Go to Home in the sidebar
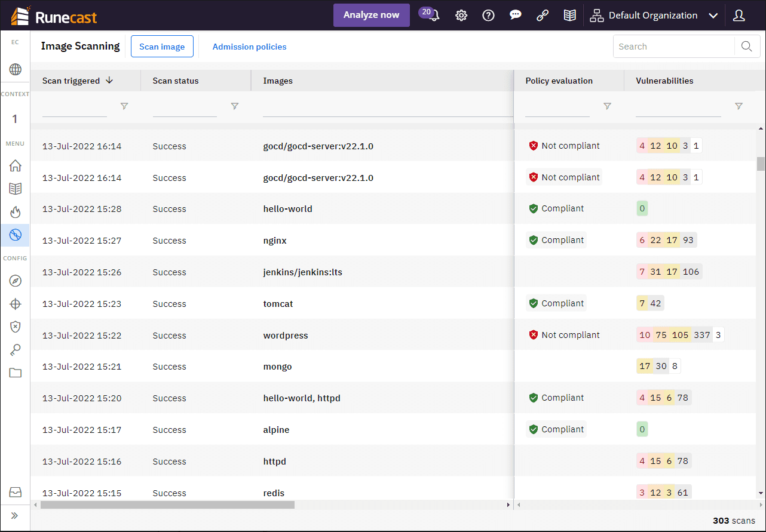766x532 pixels. tap(16, 166)
